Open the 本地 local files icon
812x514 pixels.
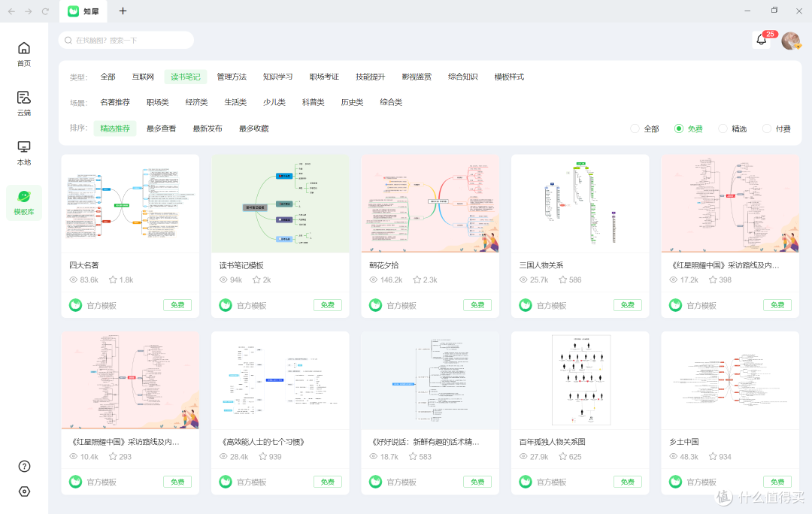click(24, 153)
